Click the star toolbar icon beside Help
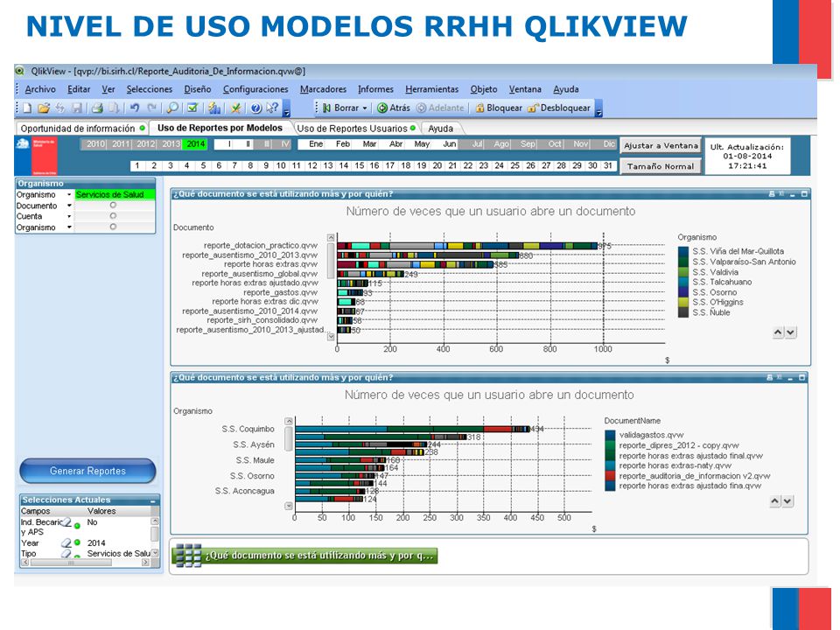 235,108
